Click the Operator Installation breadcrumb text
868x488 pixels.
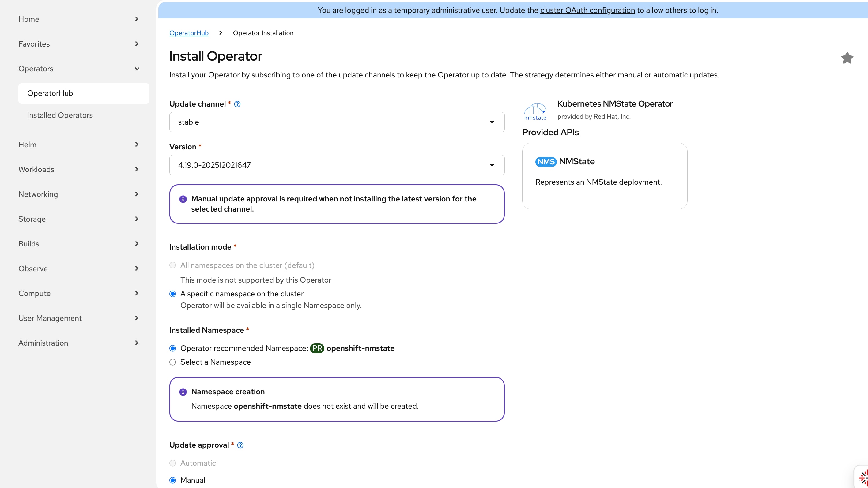pos(263,33)
